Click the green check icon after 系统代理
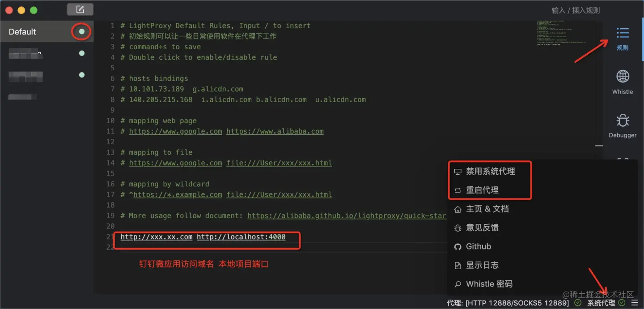 click(622, 303)
